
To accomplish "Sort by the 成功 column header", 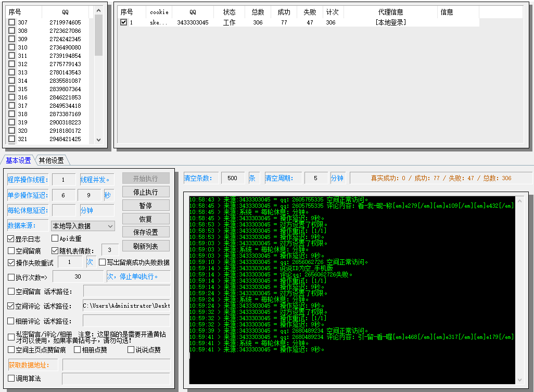I will [284, 12].
